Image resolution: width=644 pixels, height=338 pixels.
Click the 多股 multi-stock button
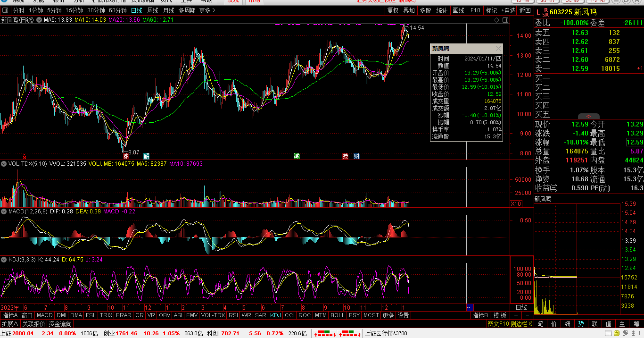point(425,10)
